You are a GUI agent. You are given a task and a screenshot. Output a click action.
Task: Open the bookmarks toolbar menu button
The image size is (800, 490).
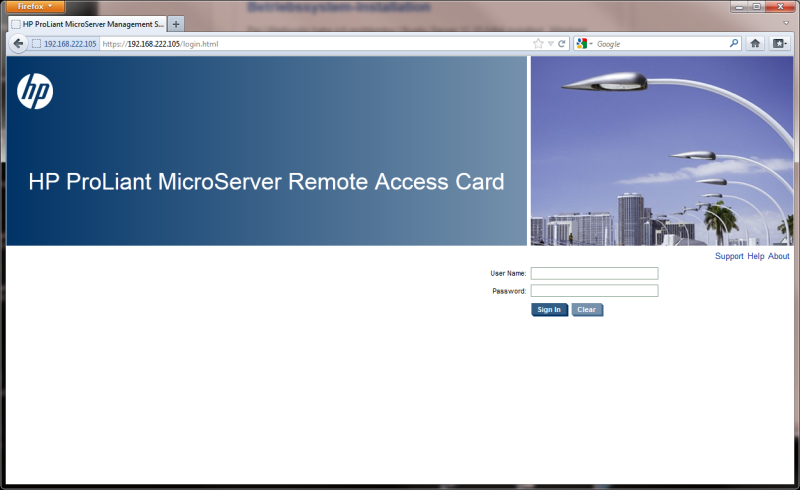click(x=780, y=43)
